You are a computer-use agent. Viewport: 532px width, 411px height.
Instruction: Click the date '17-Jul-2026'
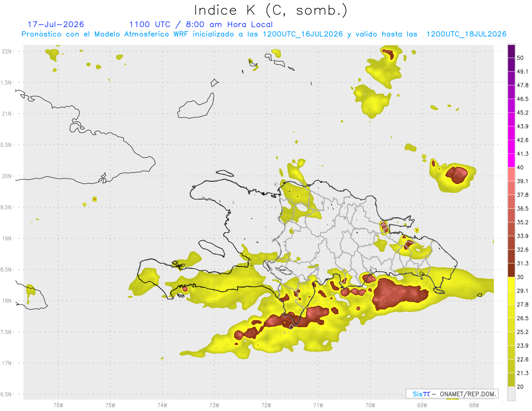[x=56, y=24]
